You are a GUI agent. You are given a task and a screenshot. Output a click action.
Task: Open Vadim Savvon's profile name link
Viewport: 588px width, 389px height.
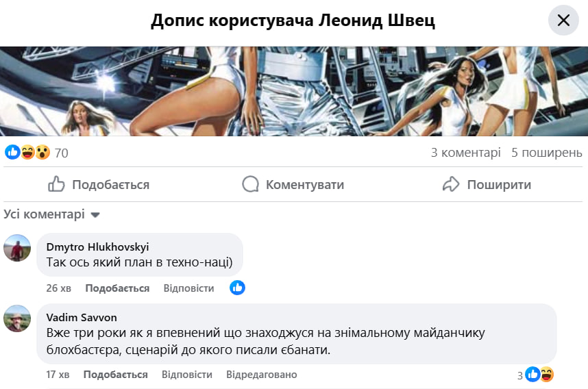tap(81, 317)
